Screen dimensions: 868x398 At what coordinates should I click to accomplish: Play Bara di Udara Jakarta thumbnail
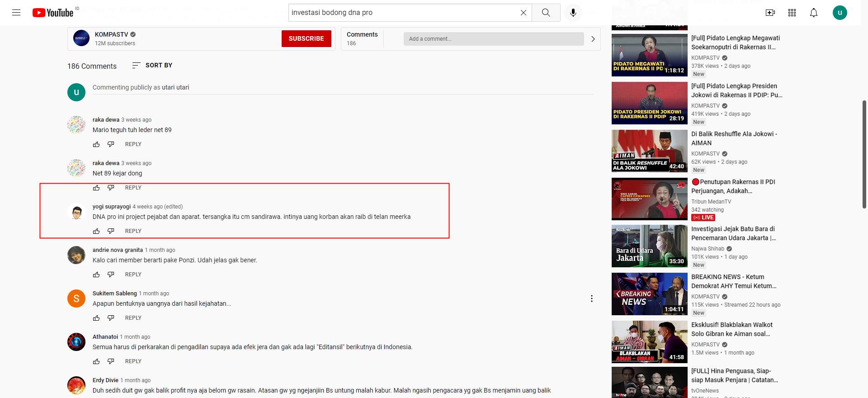[650, 246]
